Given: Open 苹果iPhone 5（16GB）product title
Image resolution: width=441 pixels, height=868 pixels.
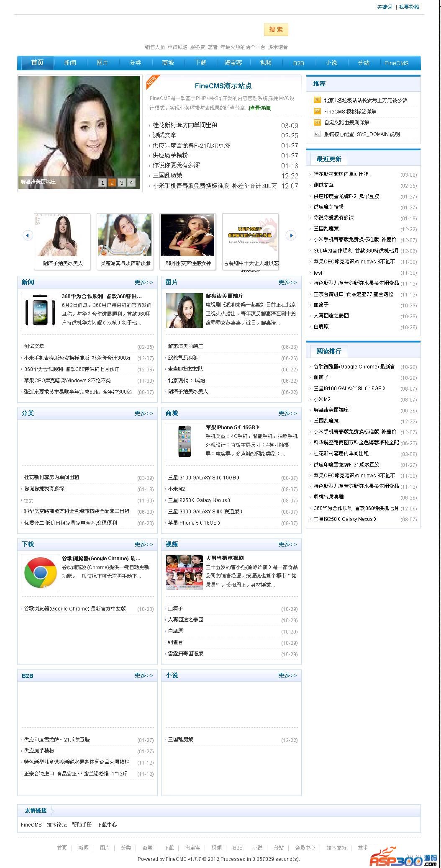Looking at the screenshot, I should pos(233,427).
